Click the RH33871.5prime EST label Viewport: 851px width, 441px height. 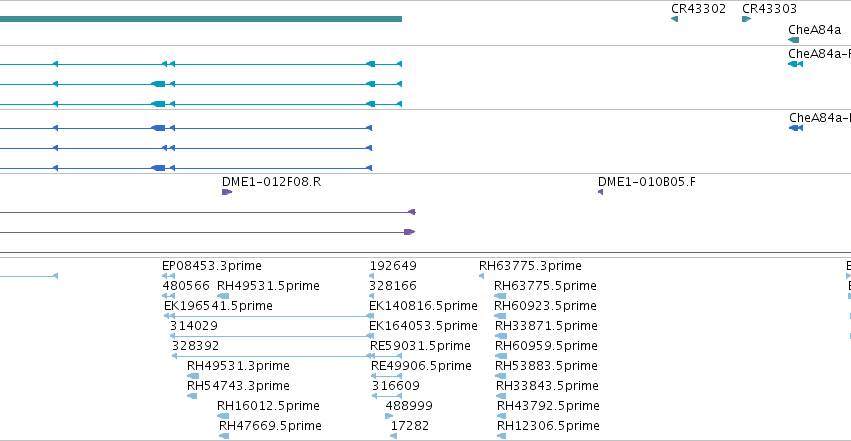pyautogui.click(x=547, y=326)
